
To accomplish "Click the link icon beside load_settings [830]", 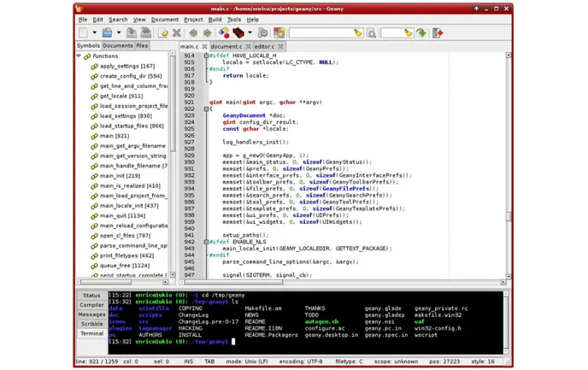I will click(94, 116).
